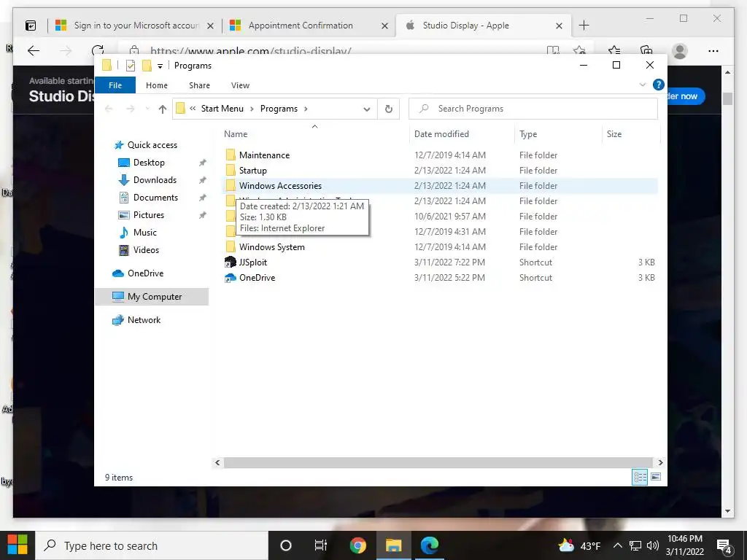Open Customize Quick Access Toolbar dropdown

click(x=160, y=66)
